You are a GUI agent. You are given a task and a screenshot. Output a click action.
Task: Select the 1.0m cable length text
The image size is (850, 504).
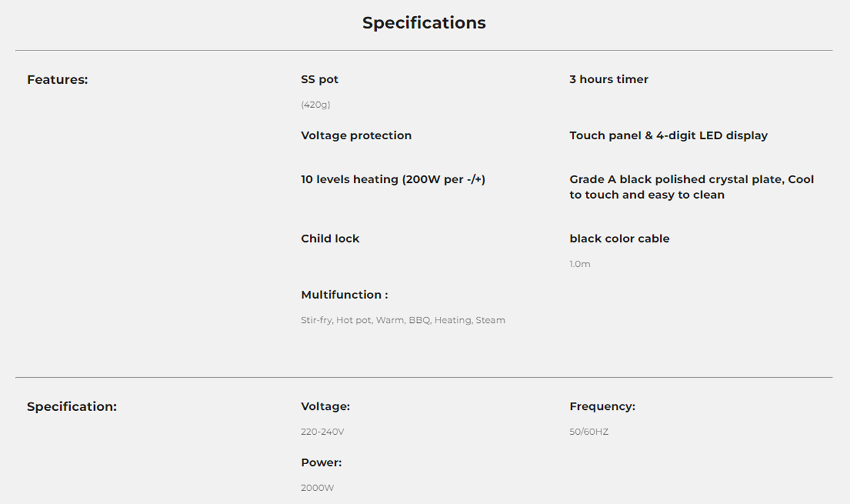click(x=580, y=264)
